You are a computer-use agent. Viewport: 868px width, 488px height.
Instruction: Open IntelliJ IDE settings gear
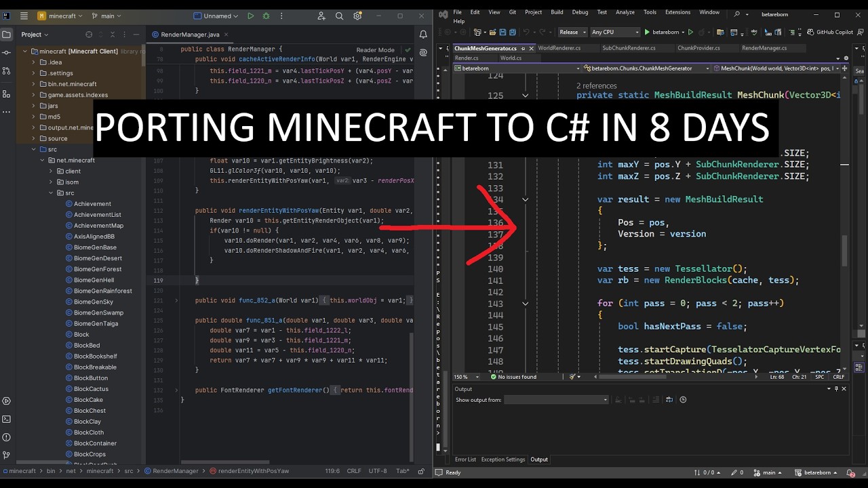357,16
